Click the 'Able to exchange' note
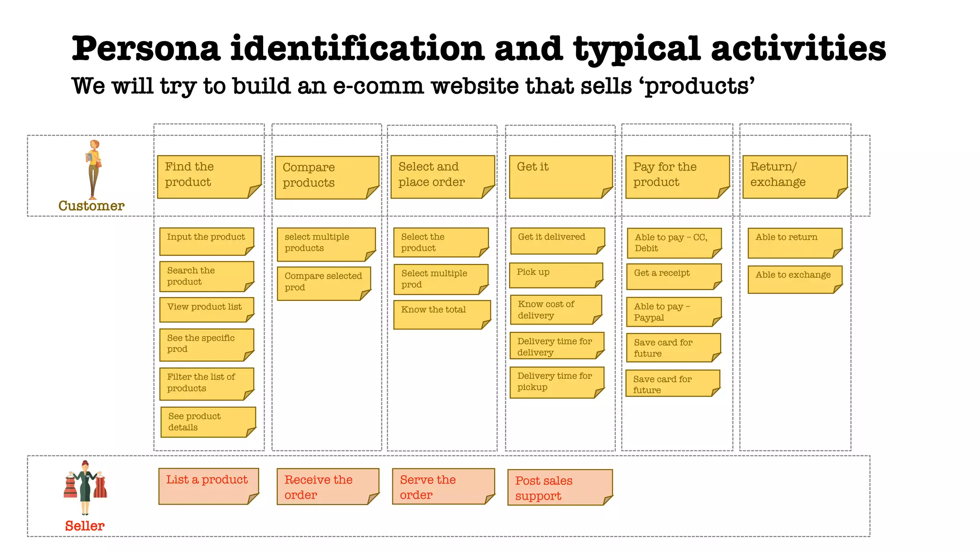This screenshot has height=551, width=980. click(x=794, y=279)
